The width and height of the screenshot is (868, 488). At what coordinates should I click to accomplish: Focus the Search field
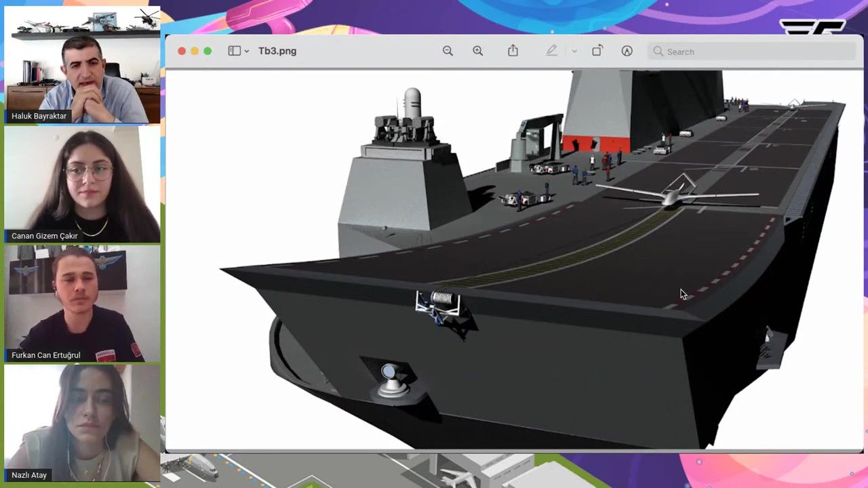751,52
